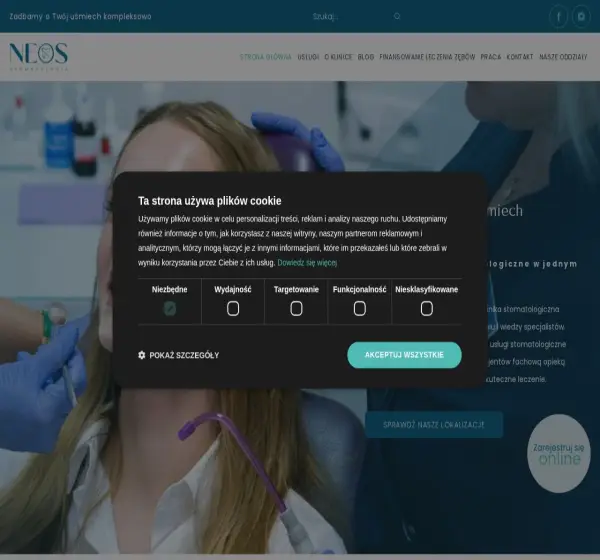Open the Nasze oddziały menu item
This screenshot has width=600, height=560.
pyautogui.click(x=563, y=57)
